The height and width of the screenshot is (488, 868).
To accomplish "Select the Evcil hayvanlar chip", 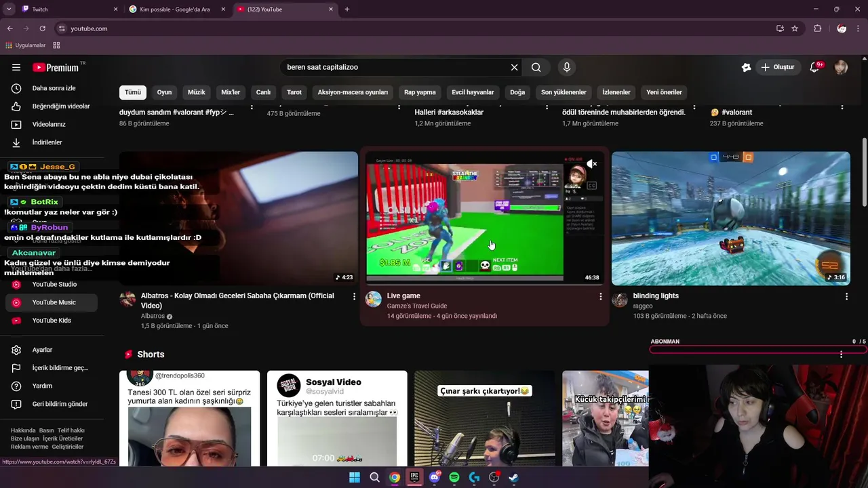I will click(x=473, y=92).
